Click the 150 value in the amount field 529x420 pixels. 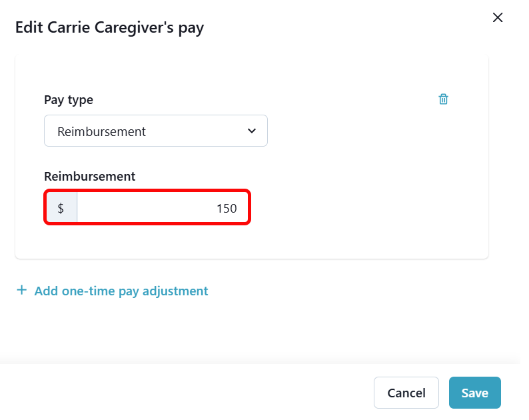click(227, 208)
